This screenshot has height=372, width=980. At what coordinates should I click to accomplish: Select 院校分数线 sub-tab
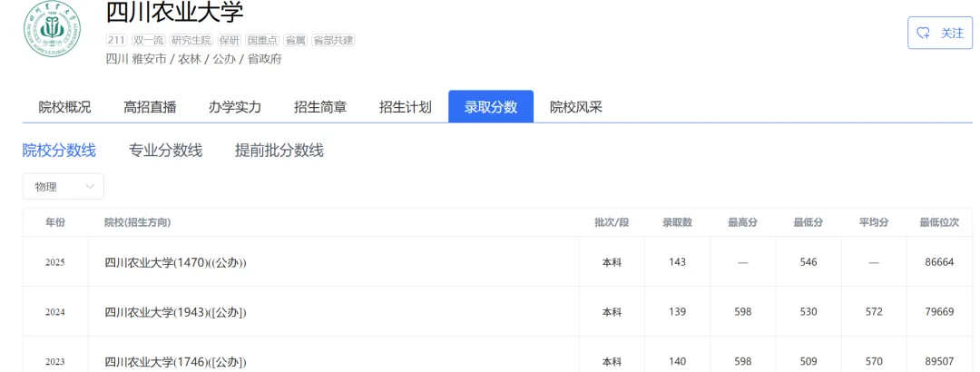tap(59, 151)
